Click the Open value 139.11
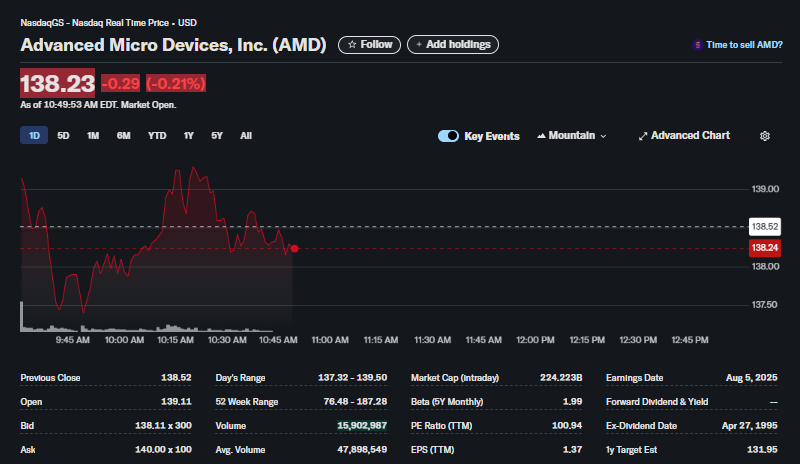This screenshot has height=464, width=800. (176, 402)
